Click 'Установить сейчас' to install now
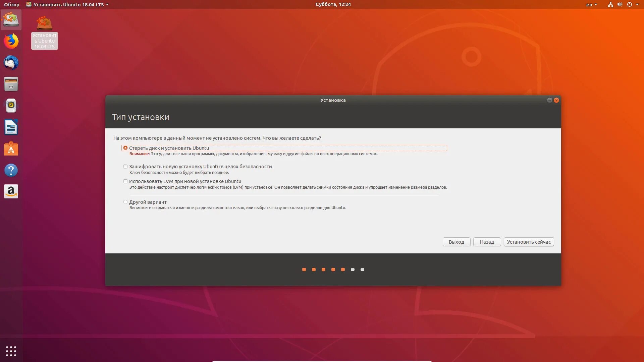 [x=529, y=242]
